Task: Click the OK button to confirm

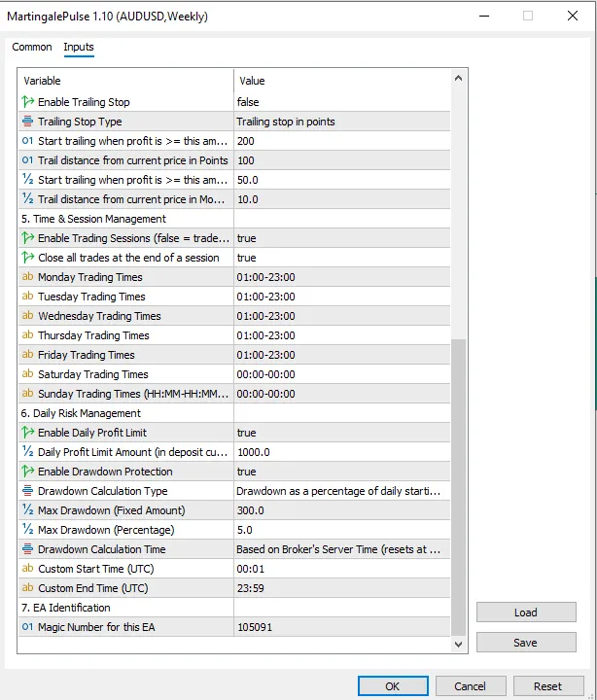Action: 392,685
